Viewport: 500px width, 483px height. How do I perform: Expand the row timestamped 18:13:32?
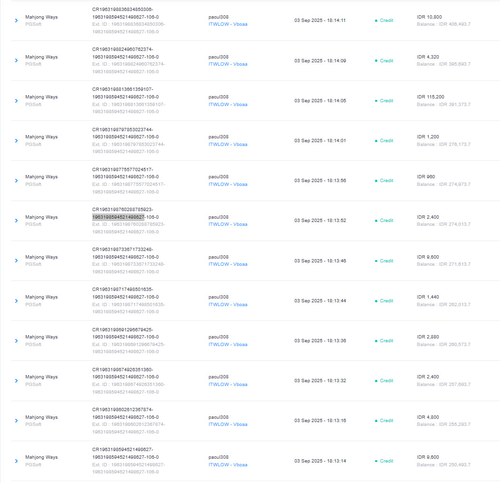tap(16, 381)
